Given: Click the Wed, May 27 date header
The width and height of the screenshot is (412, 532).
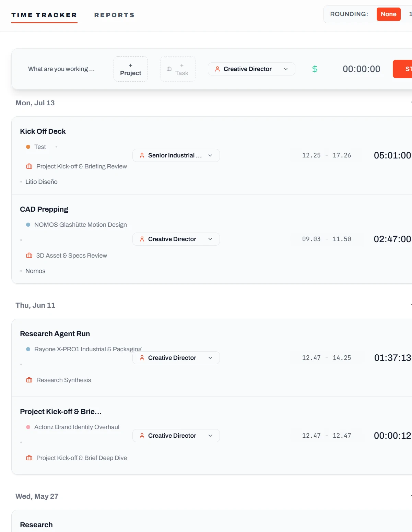Looking at the screenshot, I should (x=37, y=496).
